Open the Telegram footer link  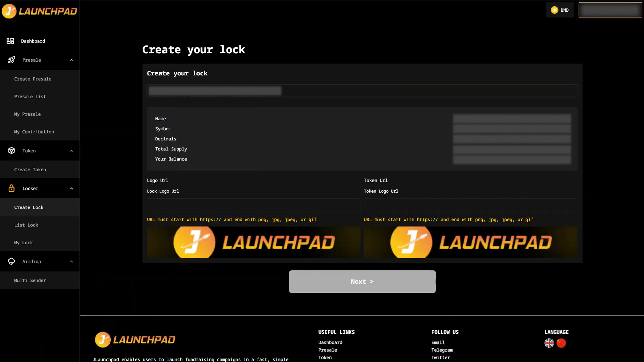coord(442,350)
